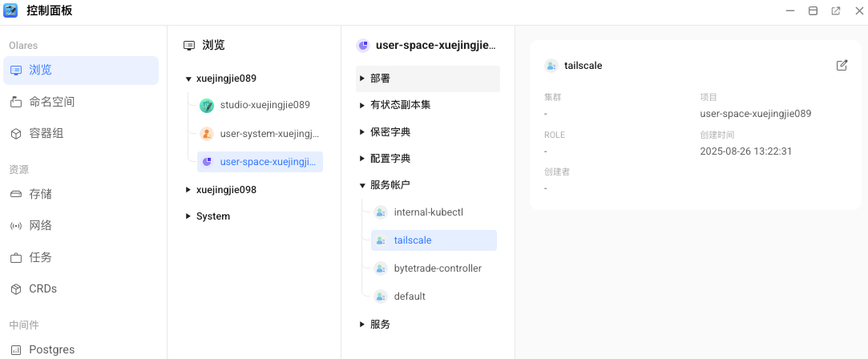Screen dimensions: 868x359
Task: Click the CRDs cube icon in sidebar
Action: [x=16, y=289]
